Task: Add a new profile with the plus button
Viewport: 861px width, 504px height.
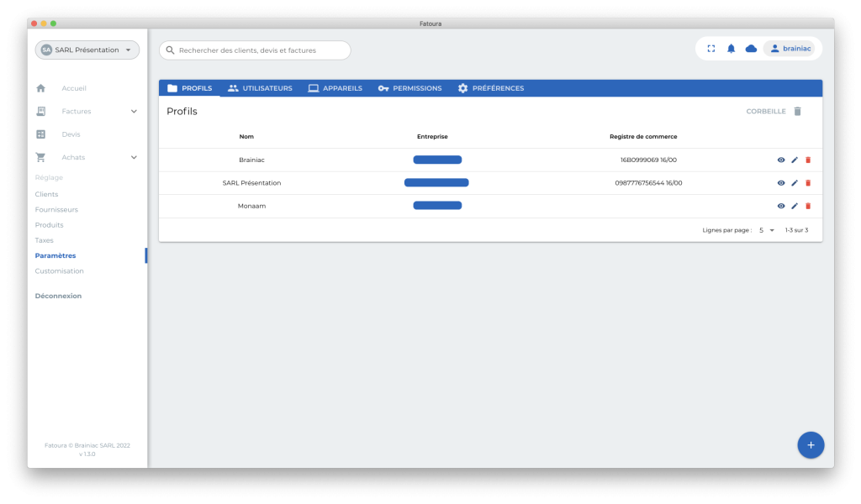Action: [810, 444]
